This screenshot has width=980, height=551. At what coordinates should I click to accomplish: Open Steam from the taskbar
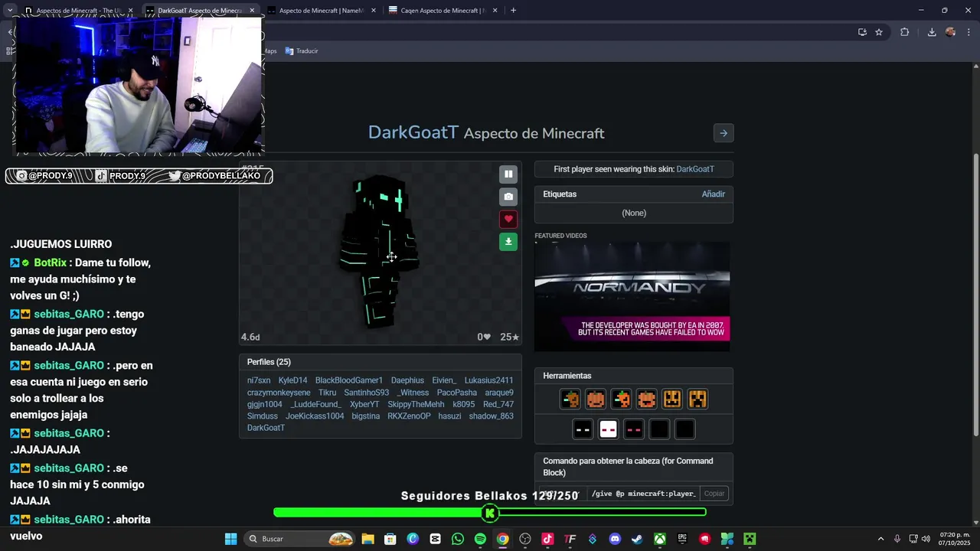[x=637, y=539]
